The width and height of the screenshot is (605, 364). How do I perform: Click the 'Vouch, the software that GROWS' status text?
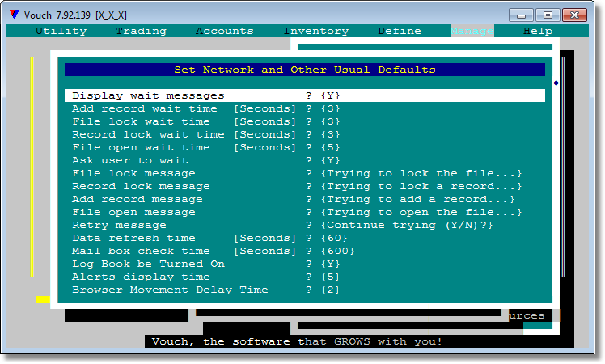(297, 341)
